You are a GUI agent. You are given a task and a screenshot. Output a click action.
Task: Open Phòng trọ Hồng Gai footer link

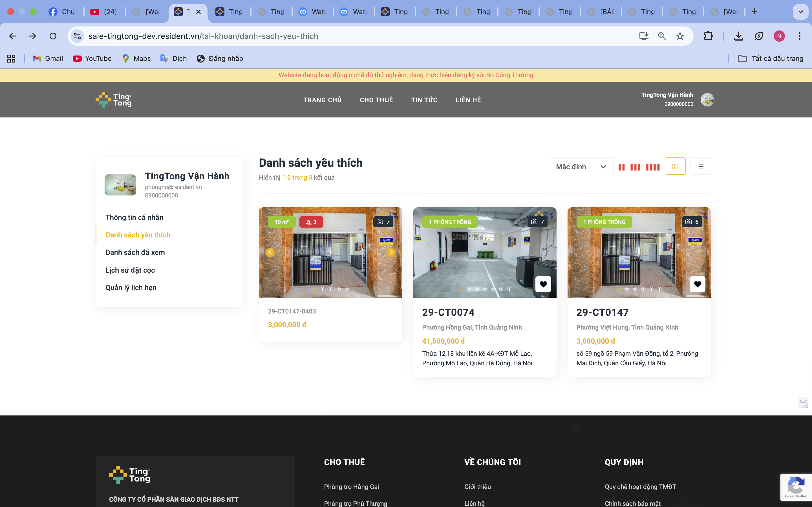(351, 486)
